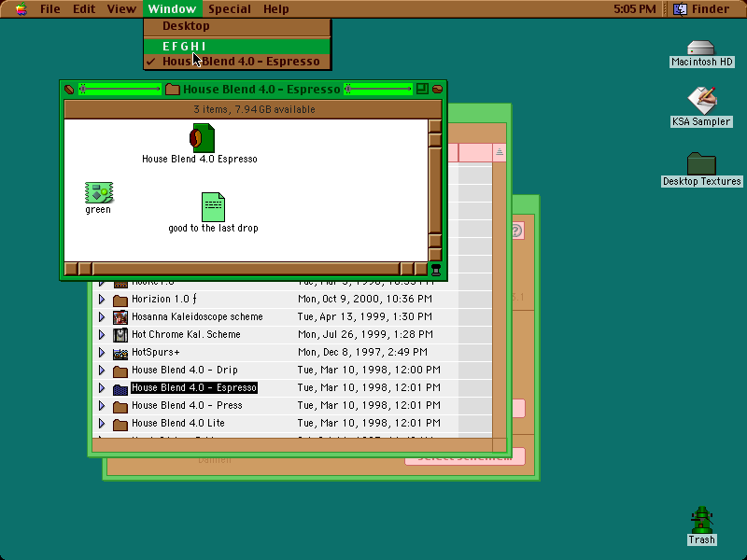Click the 5:05 PM menu bar clock
Viewport: 747px width, 560px height.
pos(635,9)
